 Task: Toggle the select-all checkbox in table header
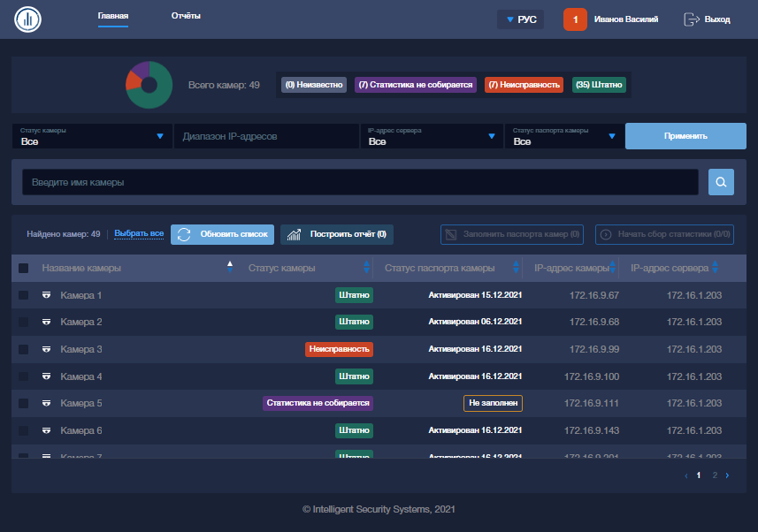24,267
